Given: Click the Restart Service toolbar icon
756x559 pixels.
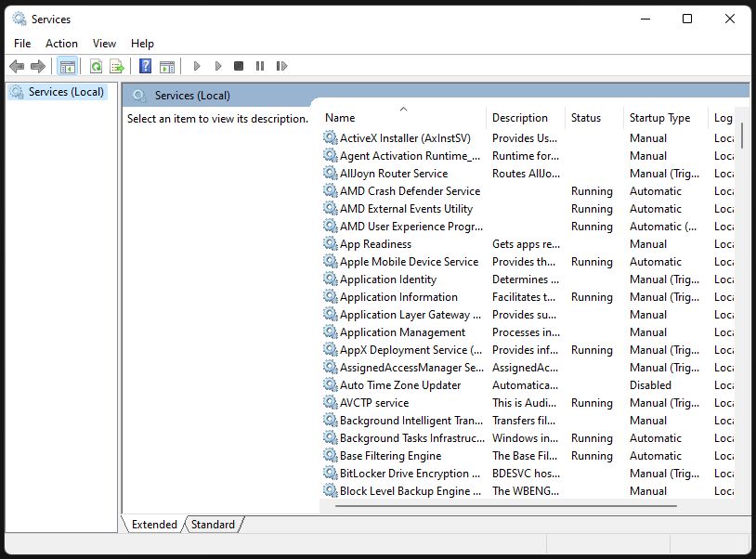Looking at the screenshot, I should click(x=281, y=66).
